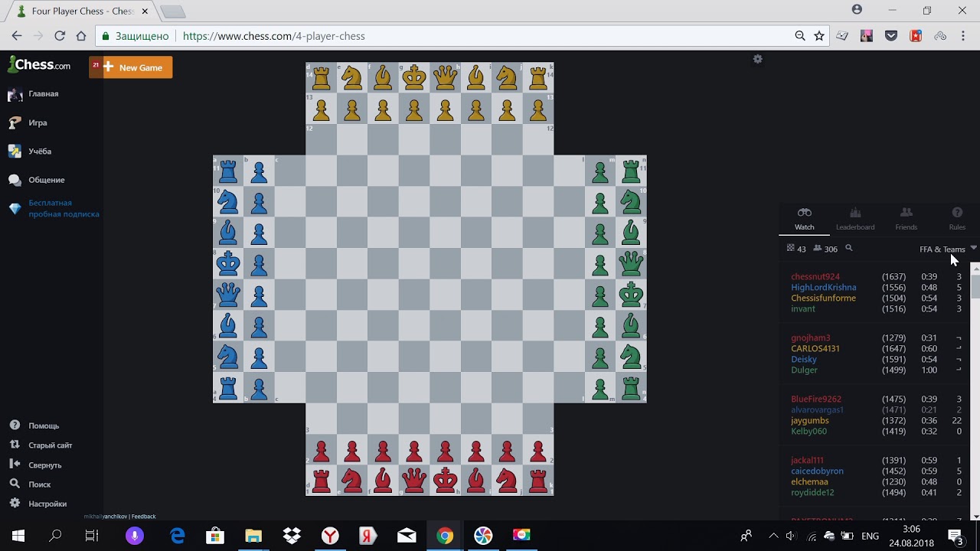980x551 pixels.
Task: Open board settings gear icon
Action: 757,59
